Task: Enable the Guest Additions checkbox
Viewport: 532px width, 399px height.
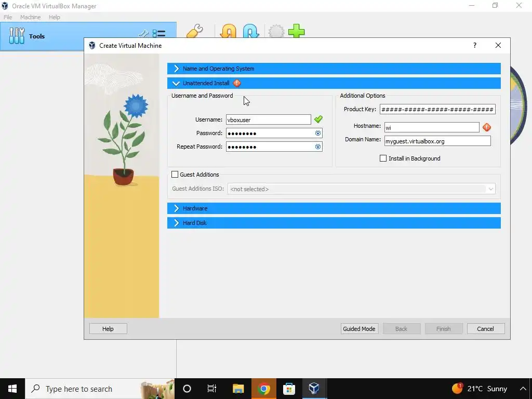Action: (x=175, y=175)
